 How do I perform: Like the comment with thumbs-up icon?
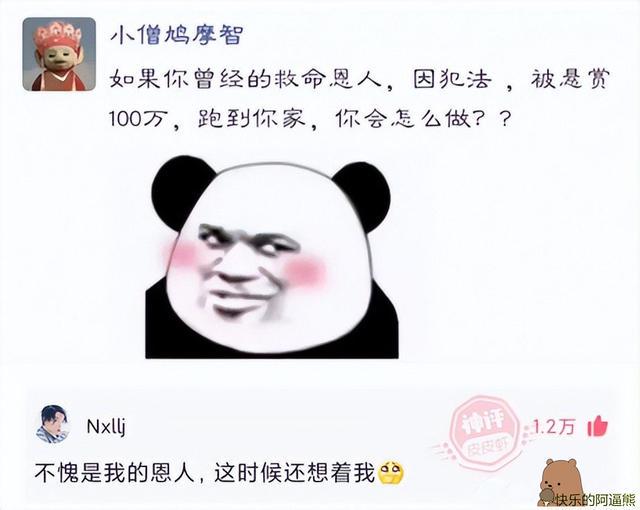point(598,426)
